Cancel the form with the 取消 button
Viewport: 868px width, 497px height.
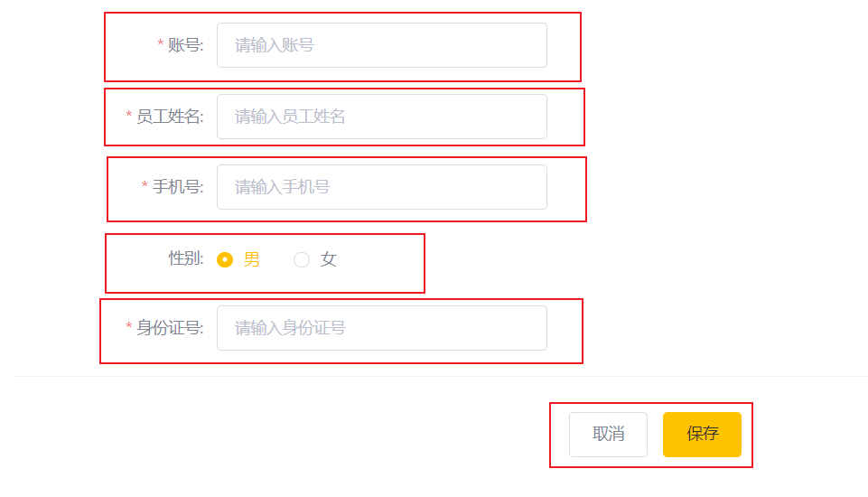(609, 435)
